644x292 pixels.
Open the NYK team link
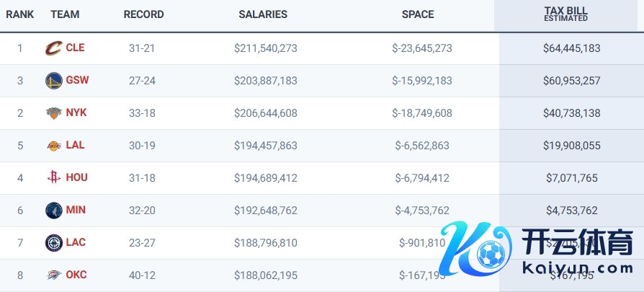point(76,112)
